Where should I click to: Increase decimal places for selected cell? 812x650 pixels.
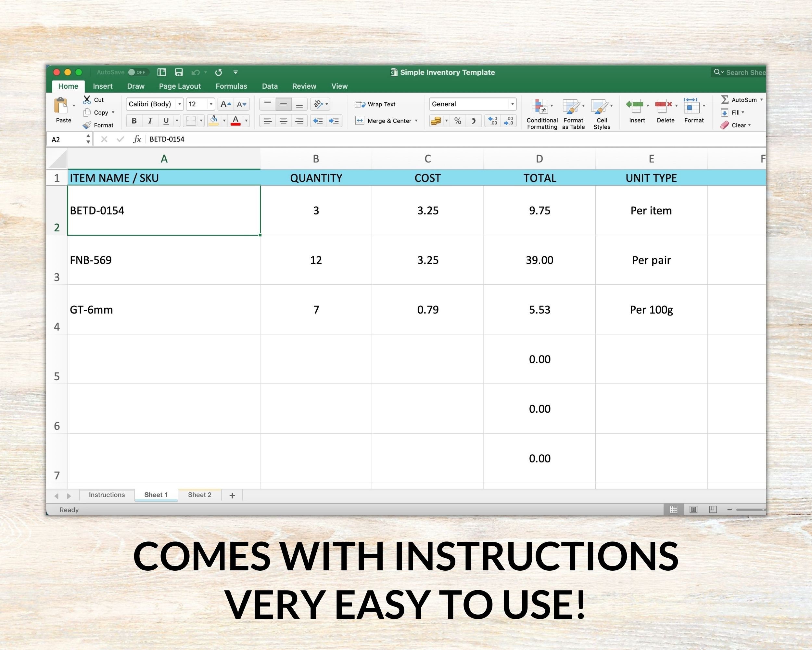493,121
